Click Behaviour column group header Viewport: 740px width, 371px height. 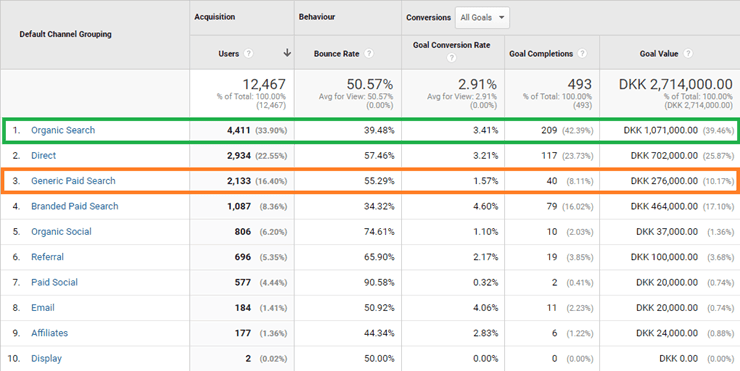click(316, 17)
